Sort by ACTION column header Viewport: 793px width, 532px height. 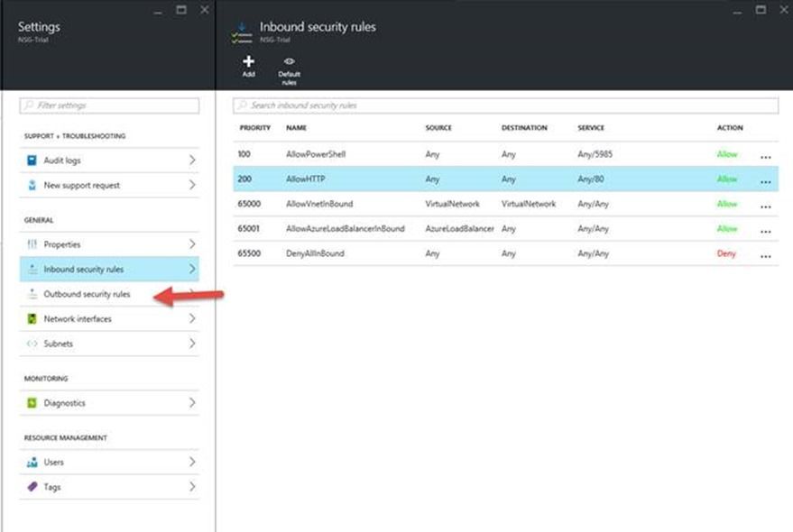[x=730, y=128]
